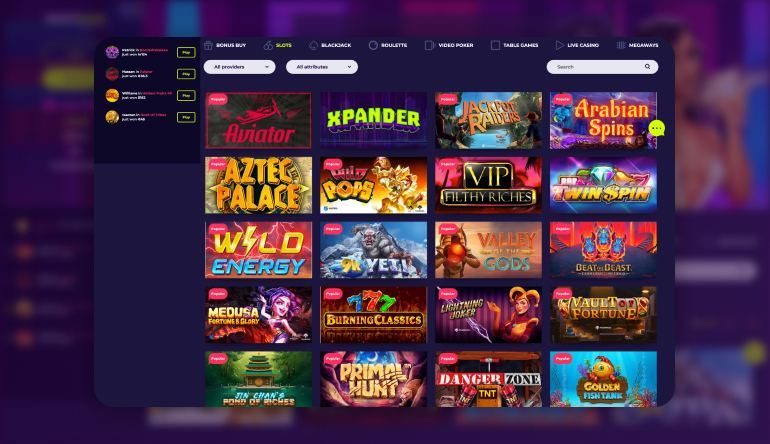Image resolution: width=770 pixels, height=444 pixels.
Task: Expand the All providers dropdown
Action: tap(240, 67)
